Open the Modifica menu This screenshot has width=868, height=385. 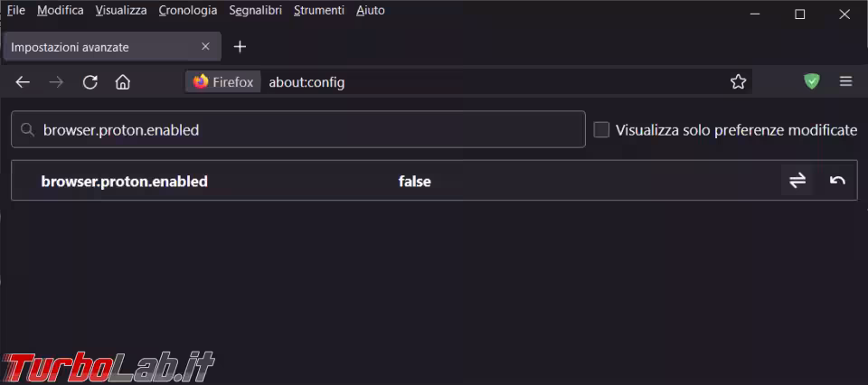61,11
